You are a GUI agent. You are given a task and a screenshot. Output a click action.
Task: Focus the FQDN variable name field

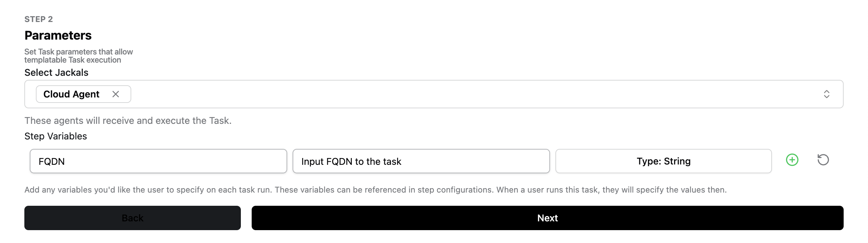click(158, 161)
